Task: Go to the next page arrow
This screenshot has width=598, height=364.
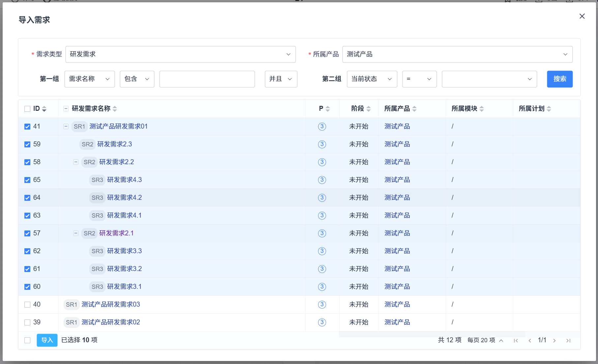Action: point(554,341)
